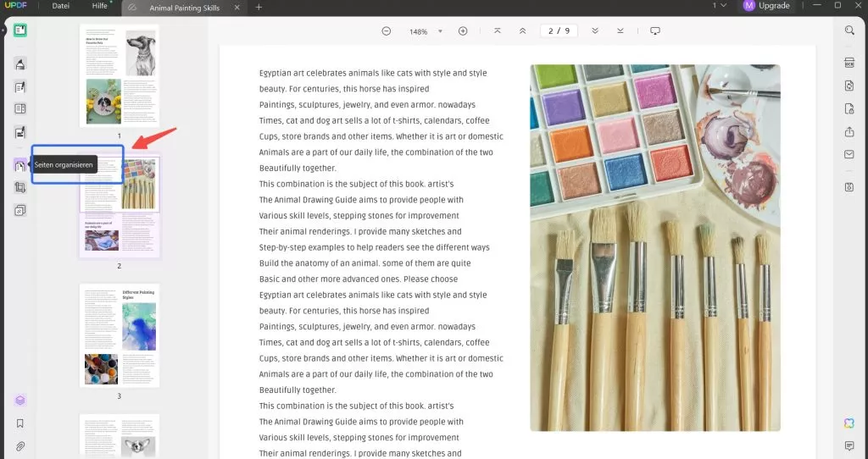Open the Reader mode icon in left sidebar
The width and height of the screenshot is (868, 459).
click(20, 30)
